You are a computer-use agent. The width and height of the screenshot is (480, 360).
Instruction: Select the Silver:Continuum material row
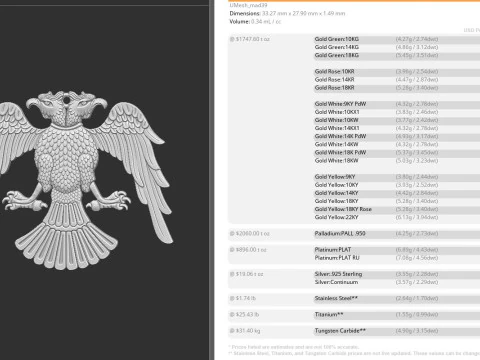coord(397,282)
